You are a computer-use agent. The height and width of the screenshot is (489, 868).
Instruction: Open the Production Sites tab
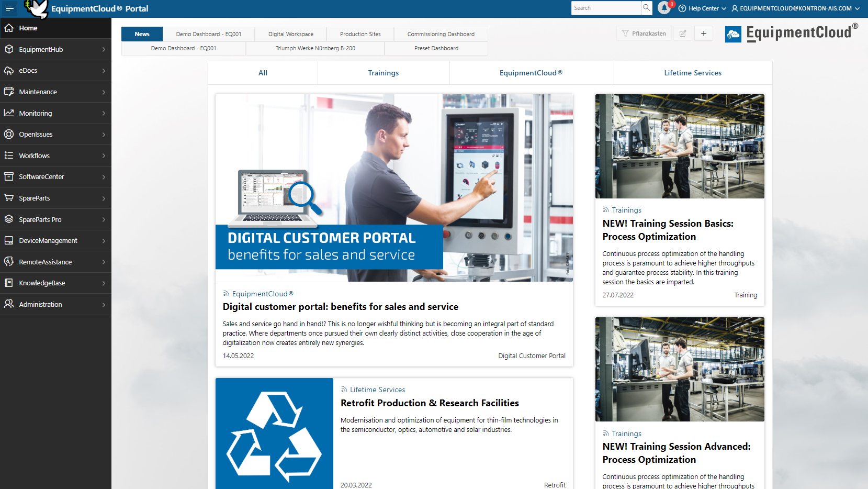pyautogui.click(x=360, y=34)
